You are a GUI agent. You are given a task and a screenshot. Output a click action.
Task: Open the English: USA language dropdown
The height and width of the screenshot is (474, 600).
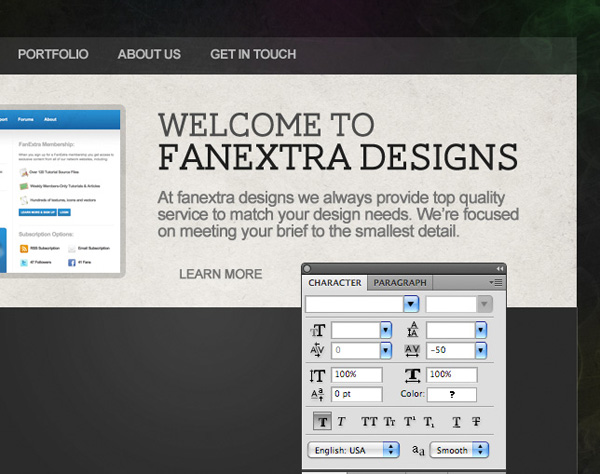353,450
